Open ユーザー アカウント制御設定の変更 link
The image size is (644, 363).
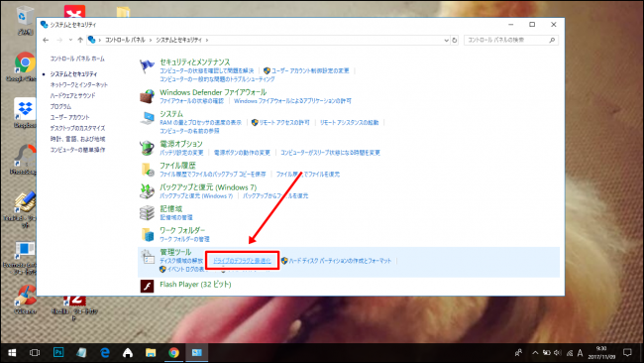coord(310,70)
